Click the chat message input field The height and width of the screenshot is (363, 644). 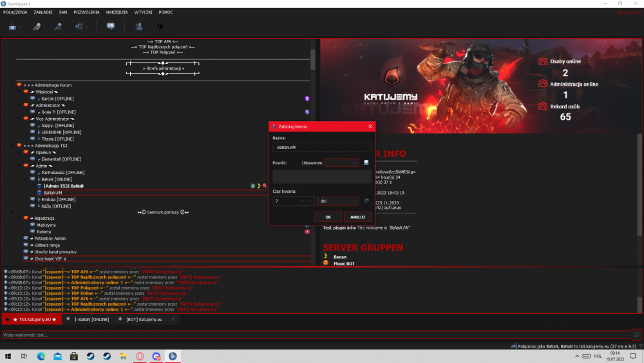[x=316, y=335]
